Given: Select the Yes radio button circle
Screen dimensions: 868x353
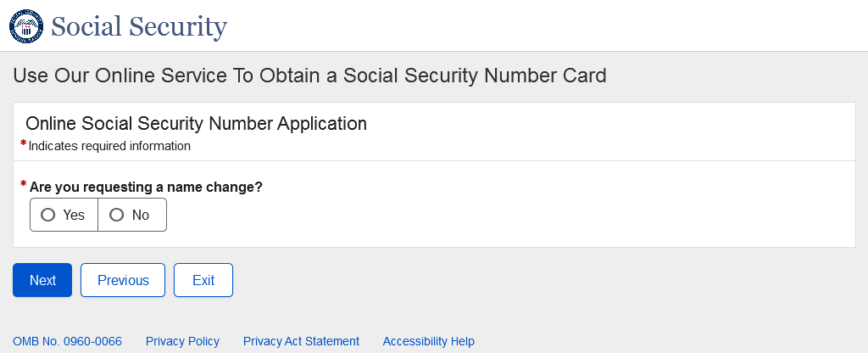Looking at the screenshot, I should point(47,215).
